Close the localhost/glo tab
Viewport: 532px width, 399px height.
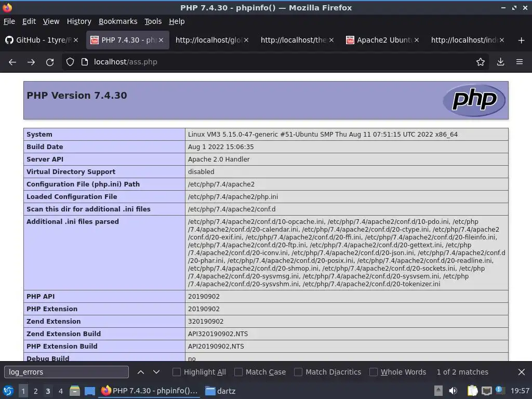[x=246, y=40]
